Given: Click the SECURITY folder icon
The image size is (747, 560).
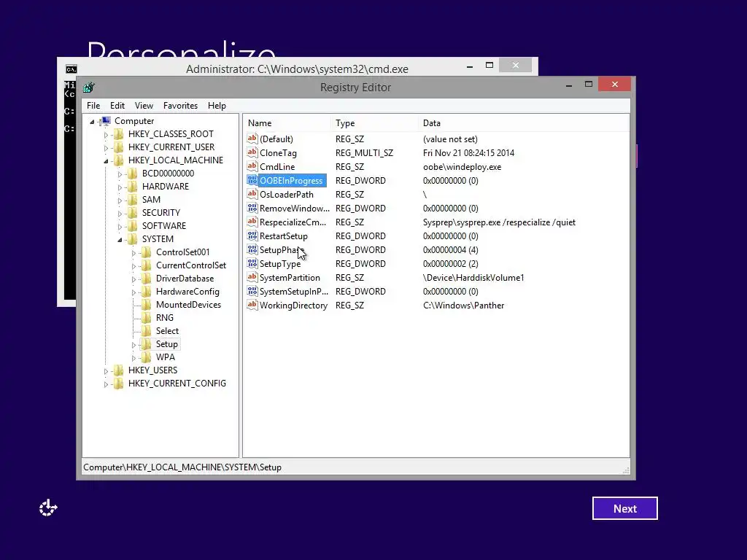Looking at the screenshot, I should (x=132, y=213).
